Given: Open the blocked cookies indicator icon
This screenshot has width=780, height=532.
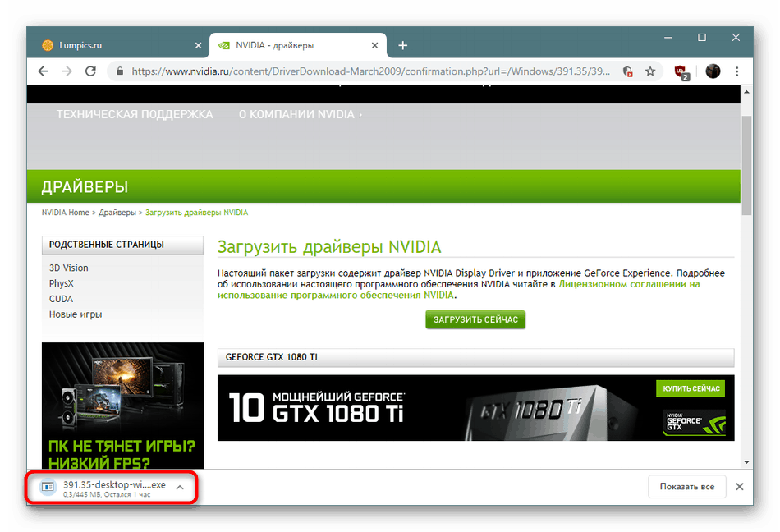Looking at the screenshot, I should pyautogui.click(x=628, y=71).
